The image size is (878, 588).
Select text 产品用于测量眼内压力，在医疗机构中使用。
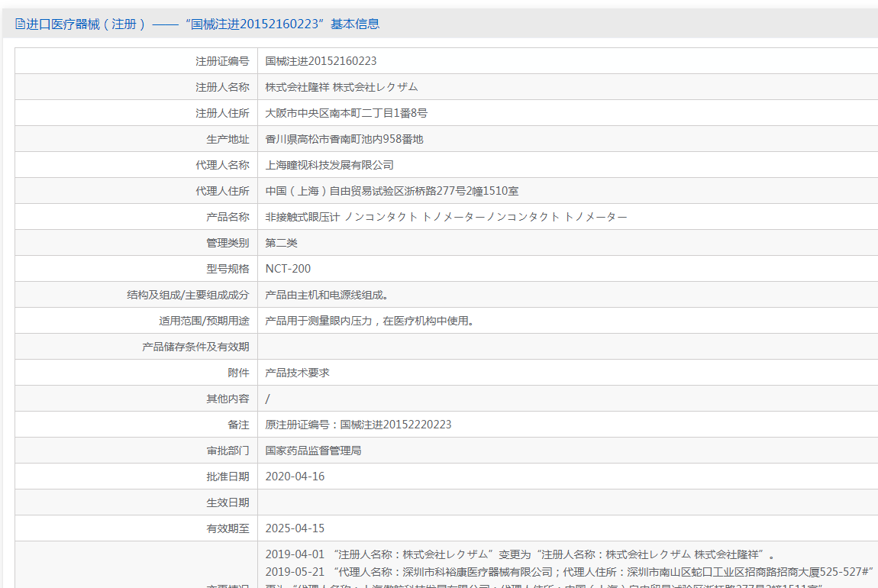(x=370, y=321)
